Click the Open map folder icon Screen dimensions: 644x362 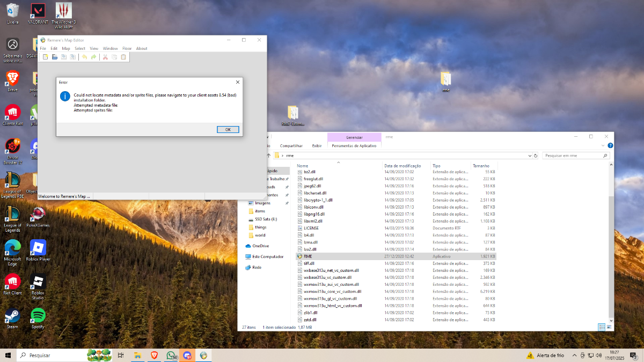tap(54, 57)
